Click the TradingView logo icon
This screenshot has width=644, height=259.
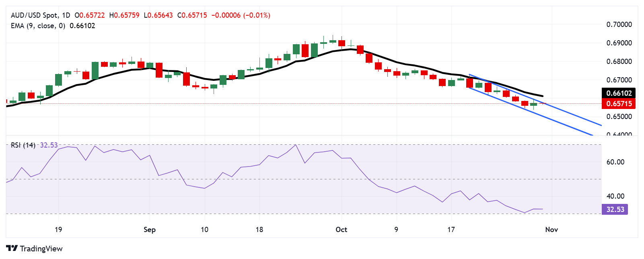[12, 249]
